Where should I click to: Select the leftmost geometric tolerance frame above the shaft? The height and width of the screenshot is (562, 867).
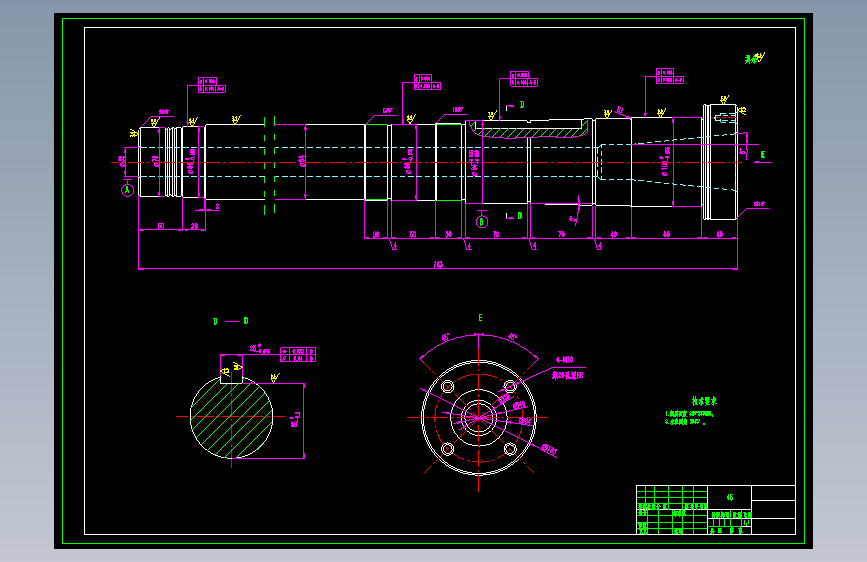(212, 85)
